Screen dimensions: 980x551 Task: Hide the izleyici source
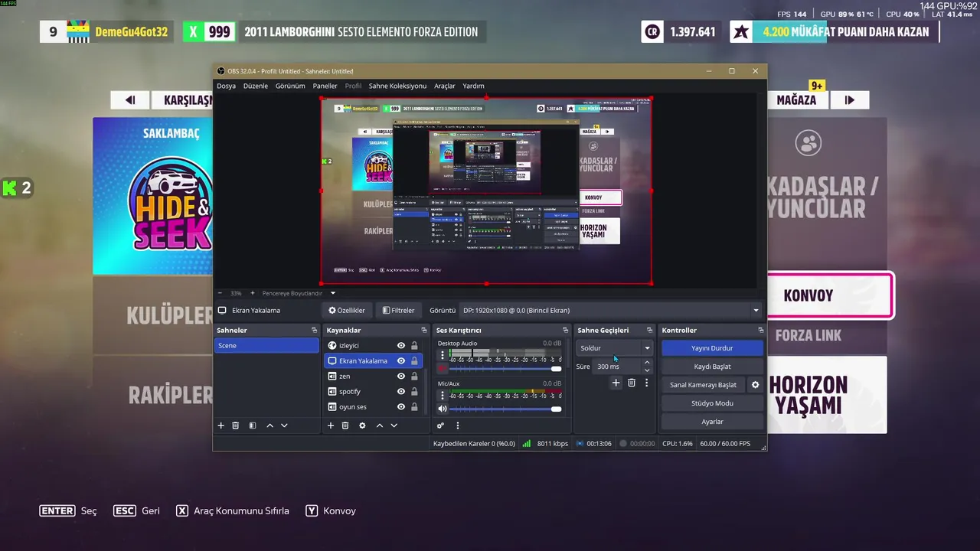point(400,346)
